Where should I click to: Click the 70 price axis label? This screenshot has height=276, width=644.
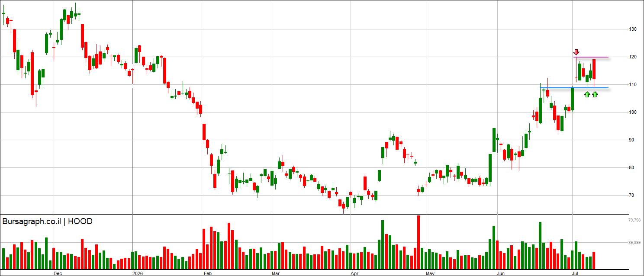[x=631, y=195]
